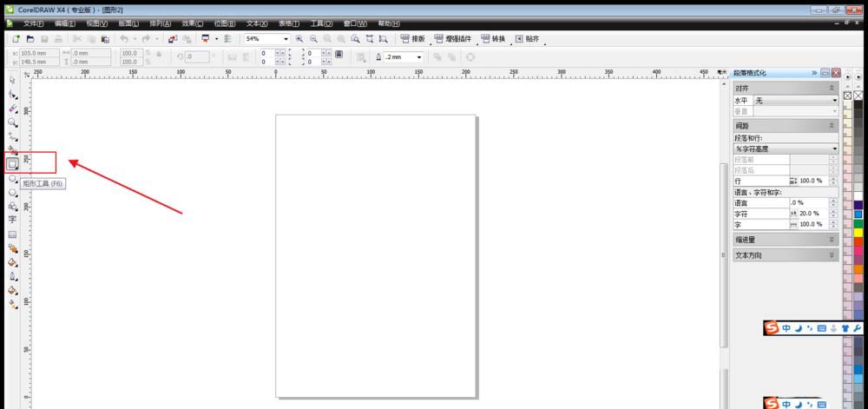Pick the yellow color swatch in the palette
Viewport: 868px width, 409px height.
858,233
